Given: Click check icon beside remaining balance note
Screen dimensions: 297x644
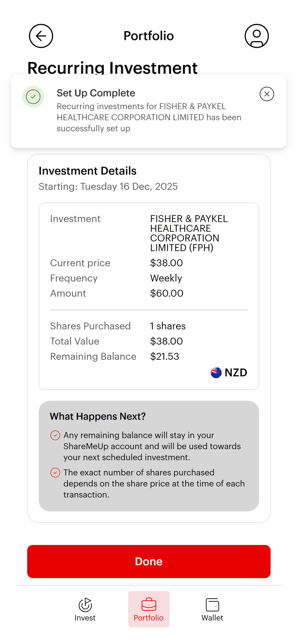Looking at the screenshot, I should click(x=55, y=435).
